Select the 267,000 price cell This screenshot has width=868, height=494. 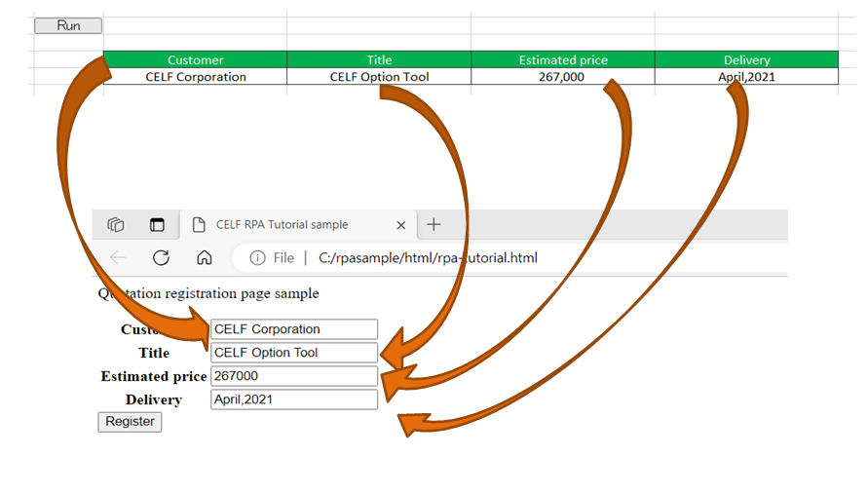coord(561,76)
